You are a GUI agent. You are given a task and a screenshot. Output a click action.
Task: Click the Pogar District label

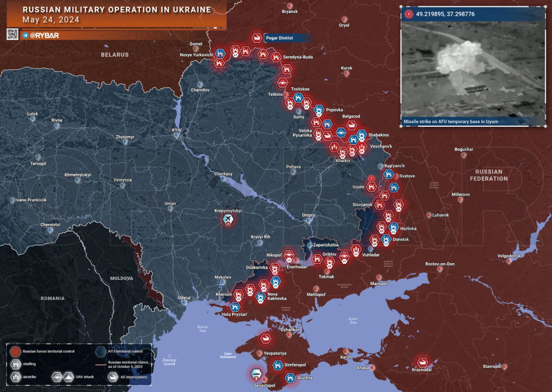[279, 38]
